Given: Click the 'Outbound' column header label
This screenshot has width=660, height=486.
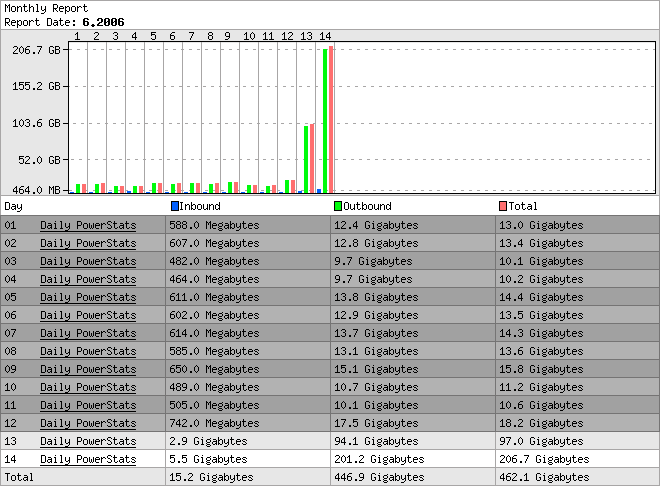Looking at the screenshot, I should [x=367, y=206].
